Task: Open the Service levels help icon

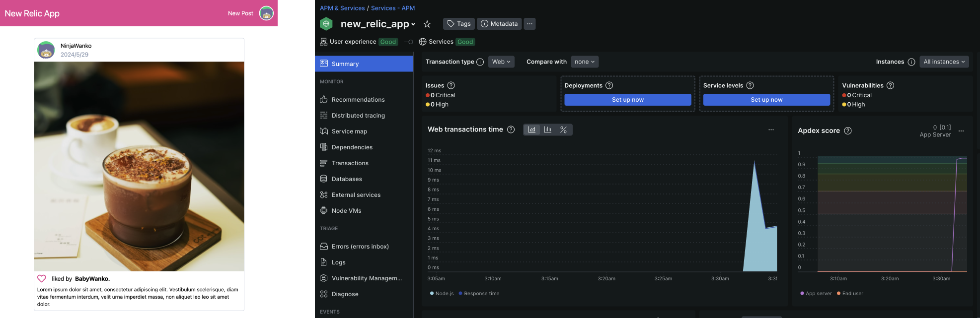Action: 750,85
